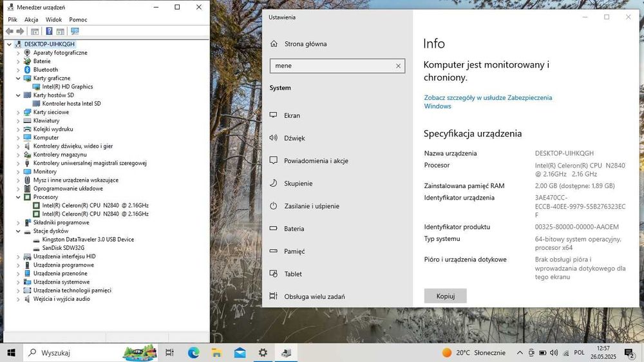This screenshot has width=644, height=362.
Task: Open File Explorer from taskbar
Action: pos(216,352)
